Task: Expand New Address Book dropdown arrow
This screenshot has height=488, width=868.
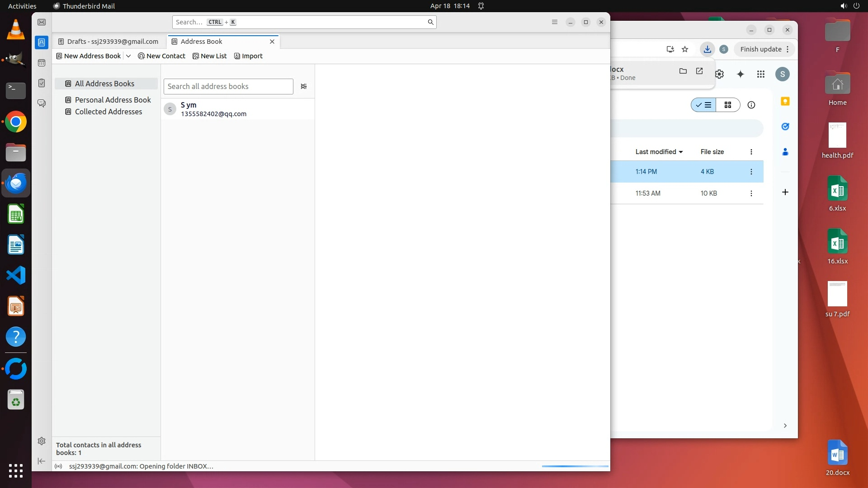Action: (x=128, y=56)
